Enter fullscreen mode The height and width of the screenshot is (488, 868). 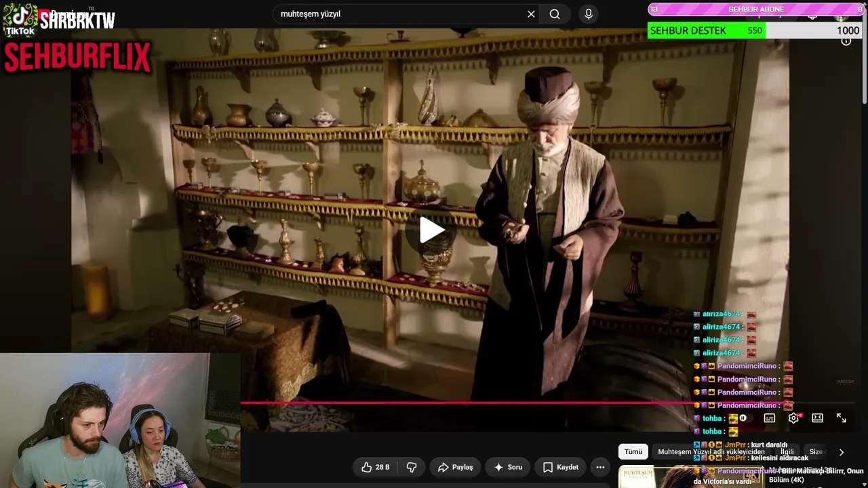(842, 418)
